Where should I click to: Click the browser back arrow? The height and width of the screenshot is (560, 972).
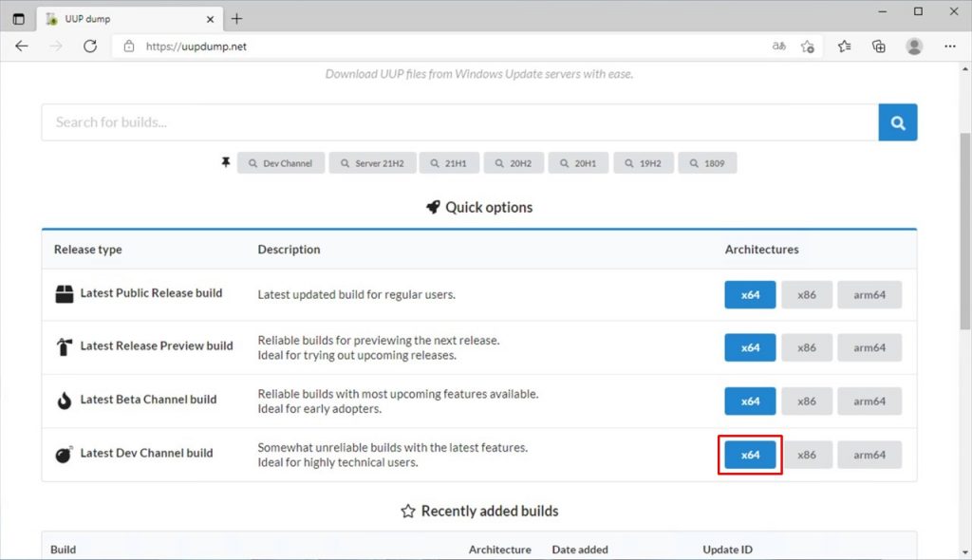point(22,46)
